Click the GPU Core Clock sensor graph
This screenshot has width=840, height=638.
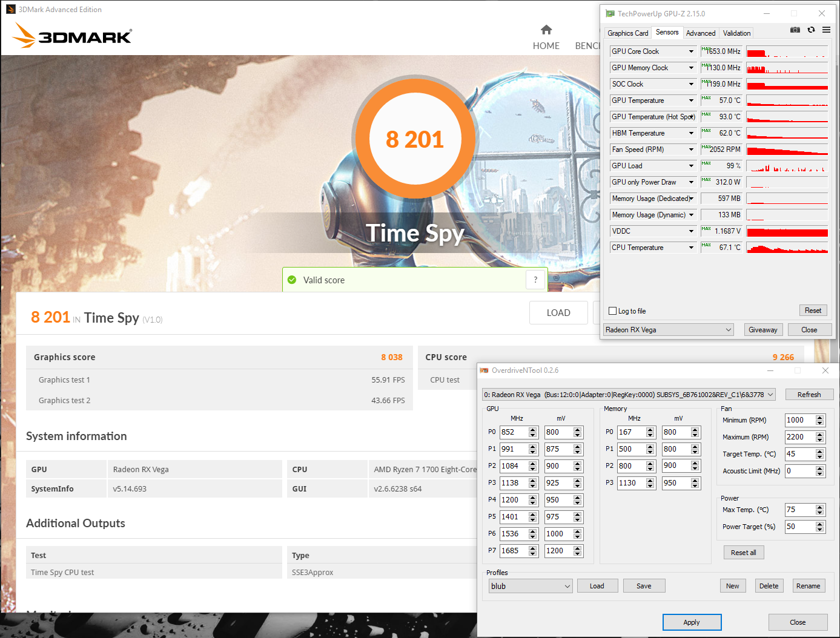tap(787, 51)
